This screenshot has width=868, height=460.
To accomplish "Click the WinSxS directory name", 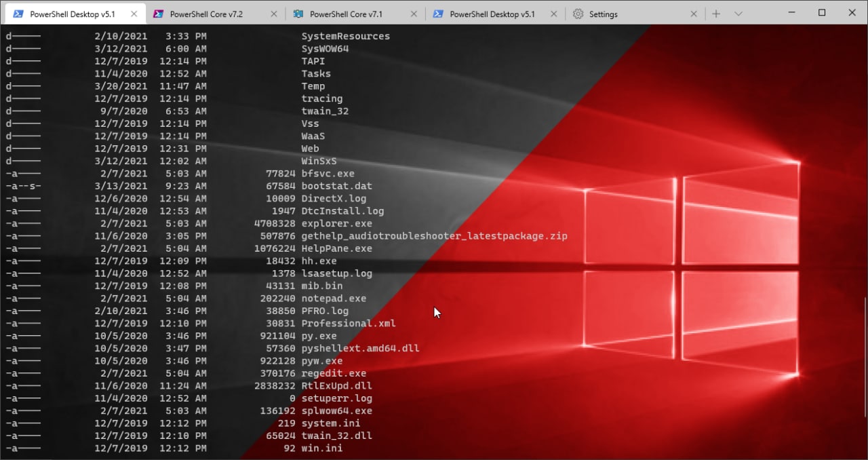I will click(x=319, y=161).
